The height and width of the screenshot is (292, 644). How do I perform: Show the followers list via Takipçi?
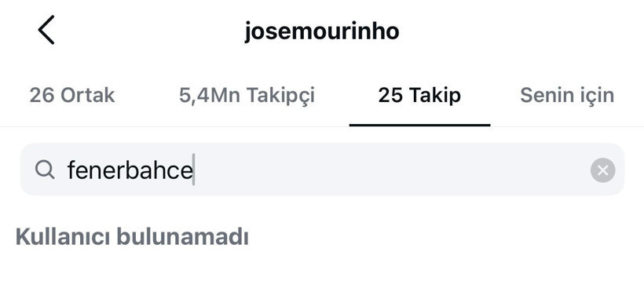247,95
